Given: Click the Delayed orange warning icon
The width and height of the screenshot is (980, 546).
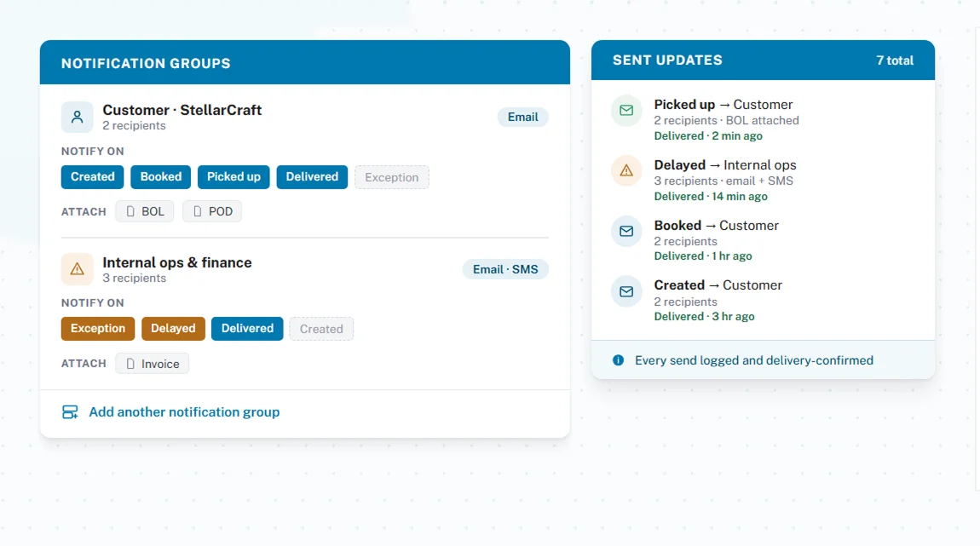Looking at the screenshot, I should point(626,170).
